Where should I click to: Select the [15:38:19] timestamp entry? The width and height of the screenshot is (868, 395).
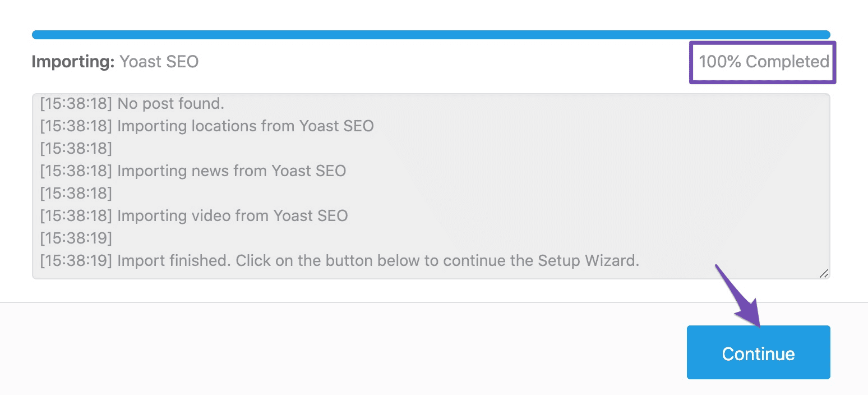(x=75, y=238)
